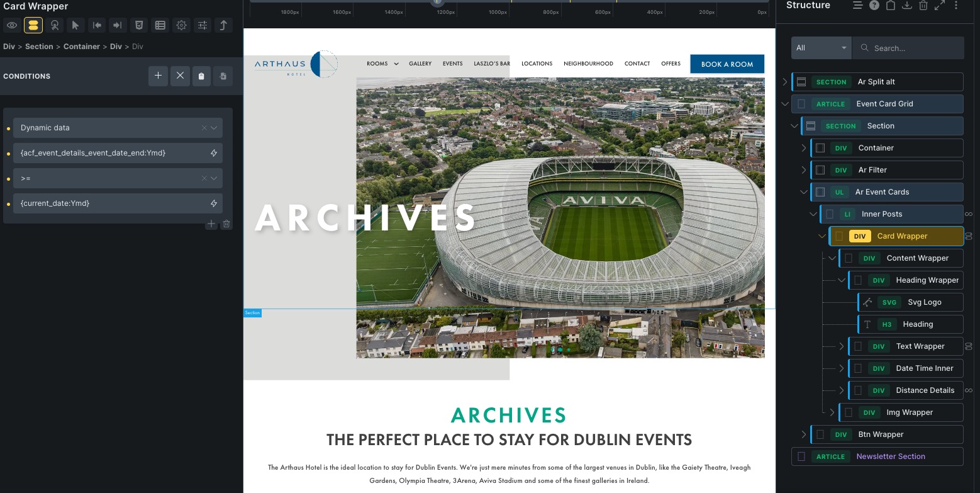
Task: Open the Dynamic data dropdown
Action: (x=118, y=128)
